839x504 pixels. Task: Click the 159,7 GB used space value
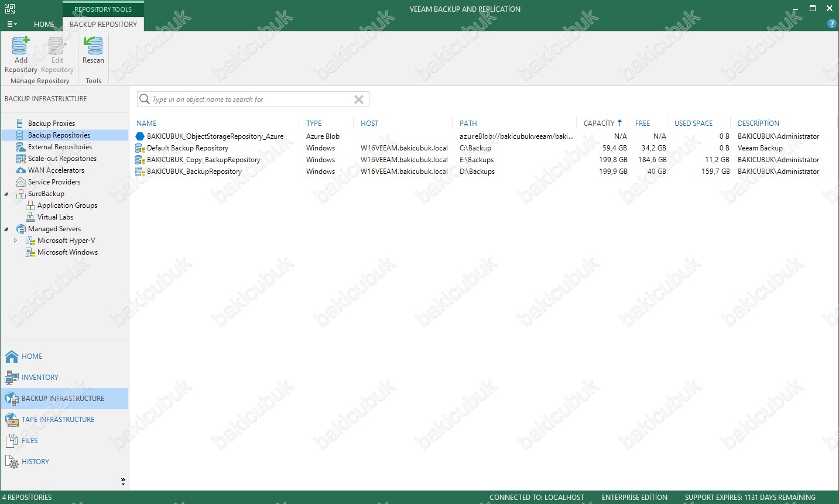coord(715,172)
